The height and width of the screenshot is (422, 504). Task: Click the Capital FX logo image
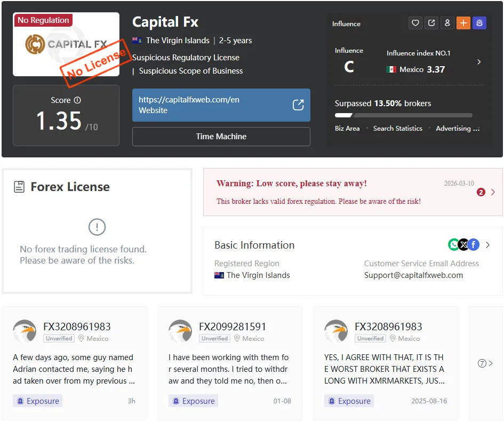66,44
